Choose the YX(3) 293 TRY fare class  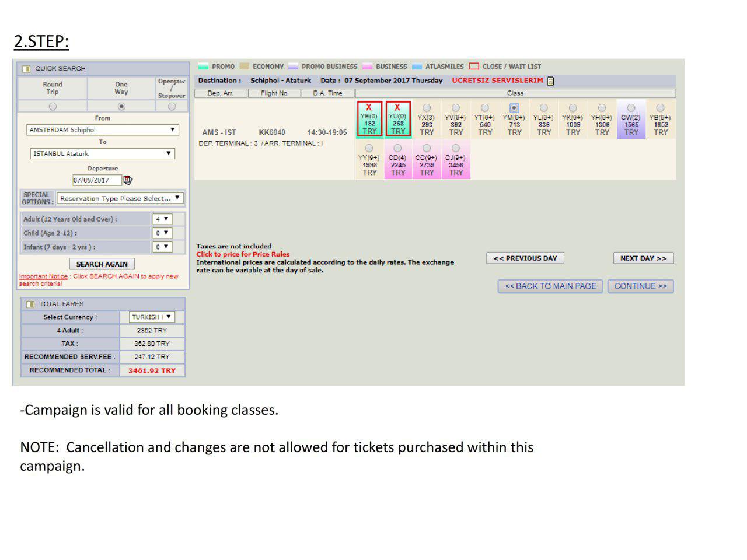point(427,108)
